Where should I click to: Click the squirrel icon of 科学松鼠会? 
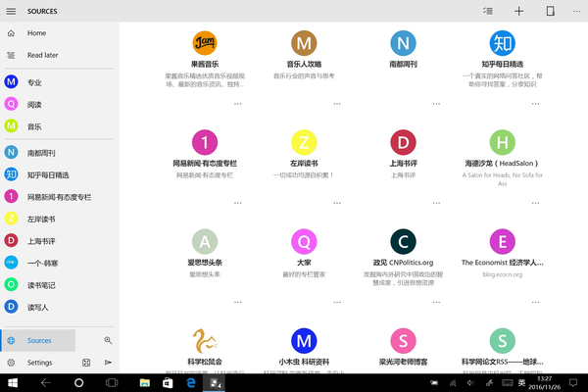tap(205, 341)
